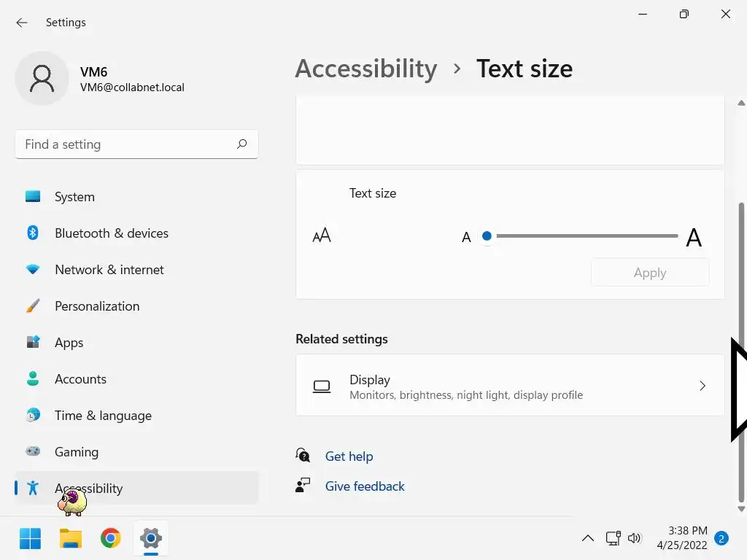Select Time & language category
The image size is (747, 560).
103,416
